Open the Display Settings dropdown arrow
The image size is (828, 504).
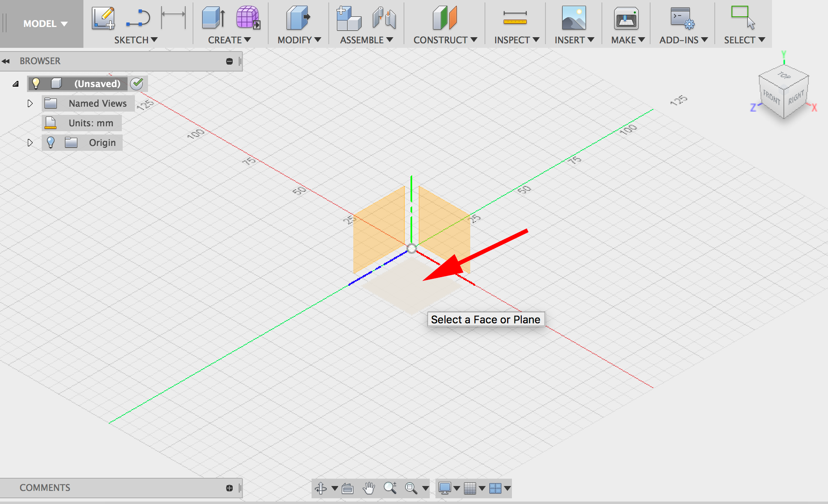pyautogui.click(x=457, y=488)
